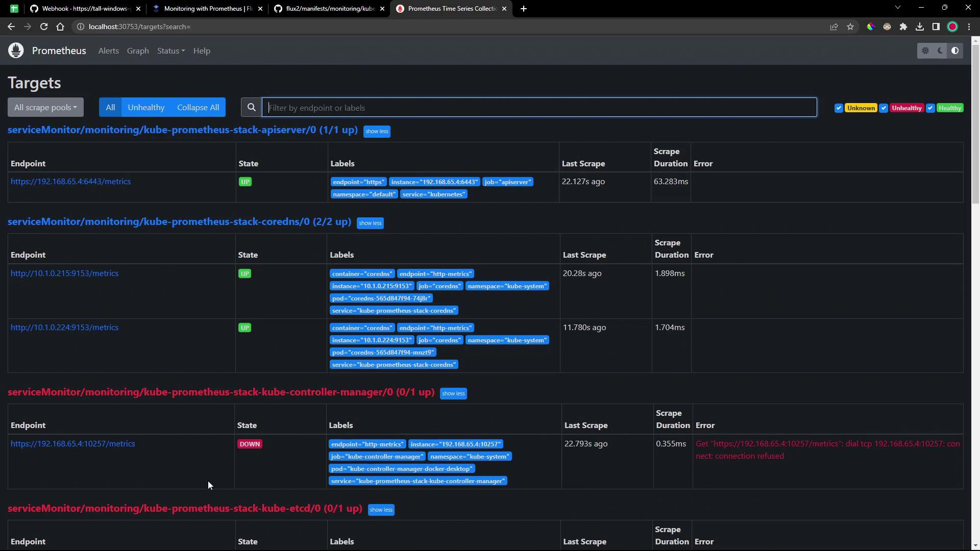Bookmark this page with star icon
The height and width of the screenshot is (551, 980).
click(x=850, y=27)
